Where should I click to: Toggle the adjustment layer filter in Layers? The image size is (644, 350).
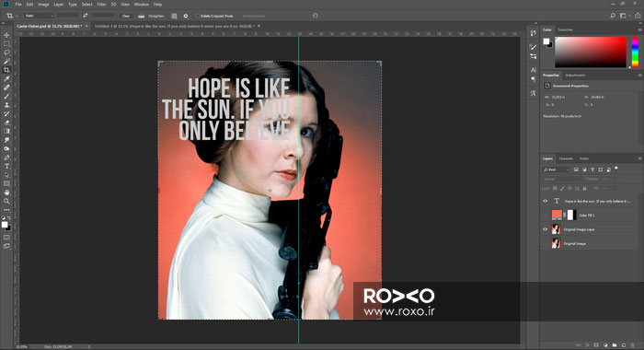pos(584,169)
